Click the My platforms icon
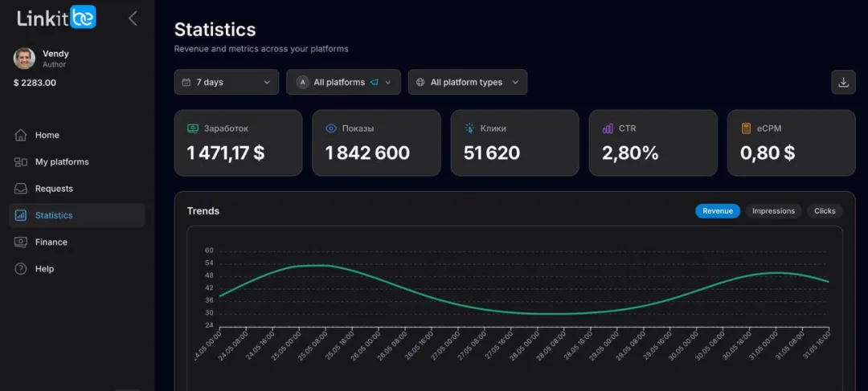This screenshot has width=868, height=391. click(20, 162)
